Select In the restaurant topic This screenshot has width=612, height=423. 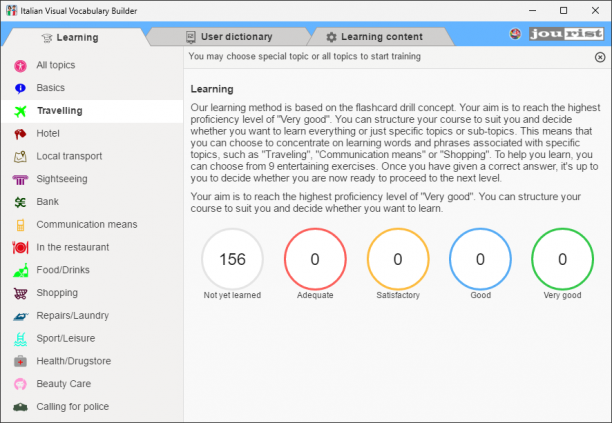(92, 247)
